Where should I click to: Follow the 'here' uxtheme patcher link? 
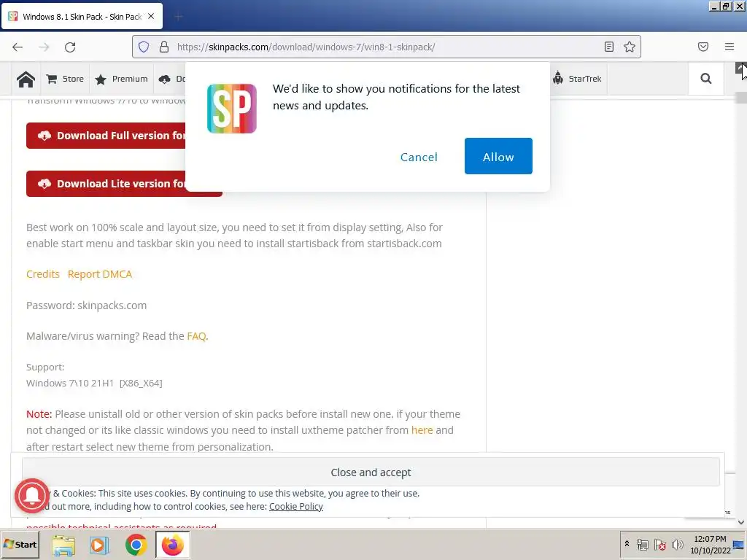(422, 430)
